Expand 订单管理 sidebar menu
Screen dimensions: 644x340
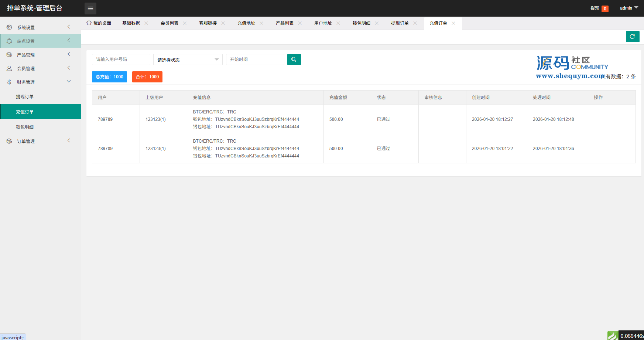[40, 141]
